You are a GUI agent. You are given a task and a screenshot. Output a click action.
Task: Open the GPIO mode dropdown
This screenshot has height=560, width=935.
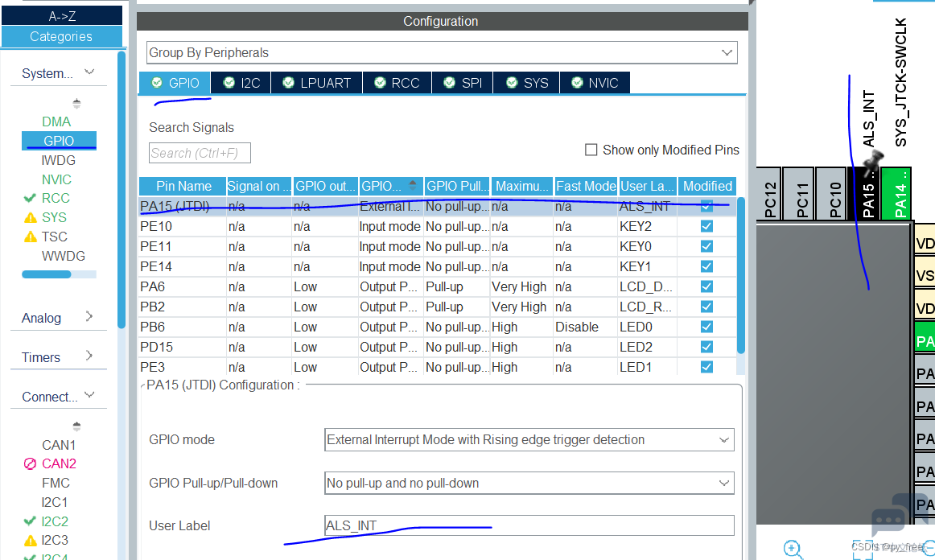click(x=529, y=439)
